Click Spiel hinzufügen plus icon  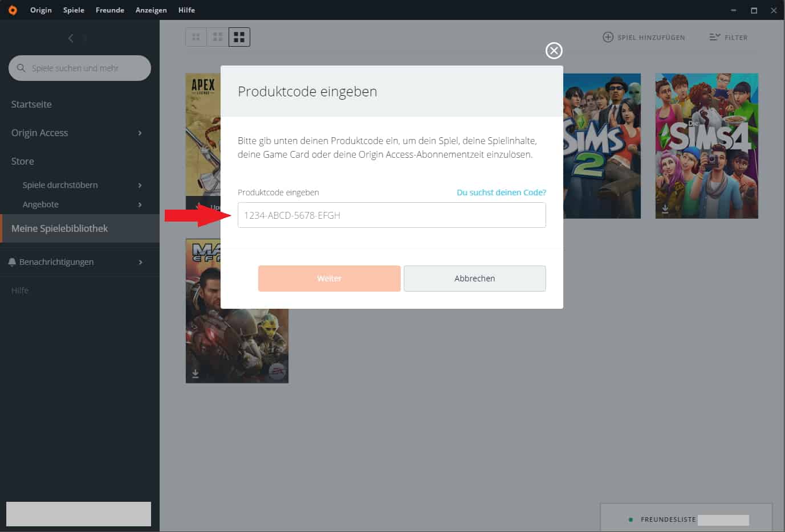pos(608,37)
